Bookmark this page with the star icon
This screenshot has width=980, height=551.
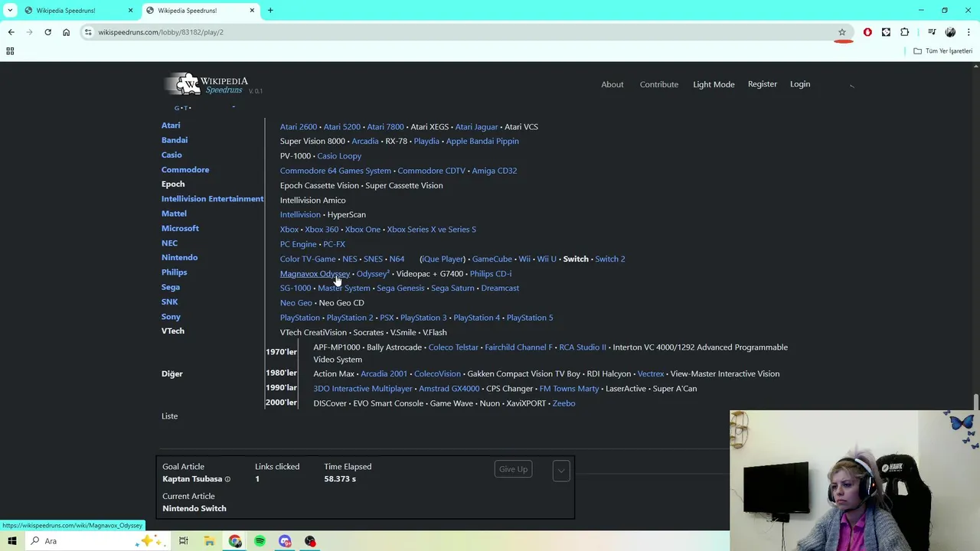click(x=842, y=32)
